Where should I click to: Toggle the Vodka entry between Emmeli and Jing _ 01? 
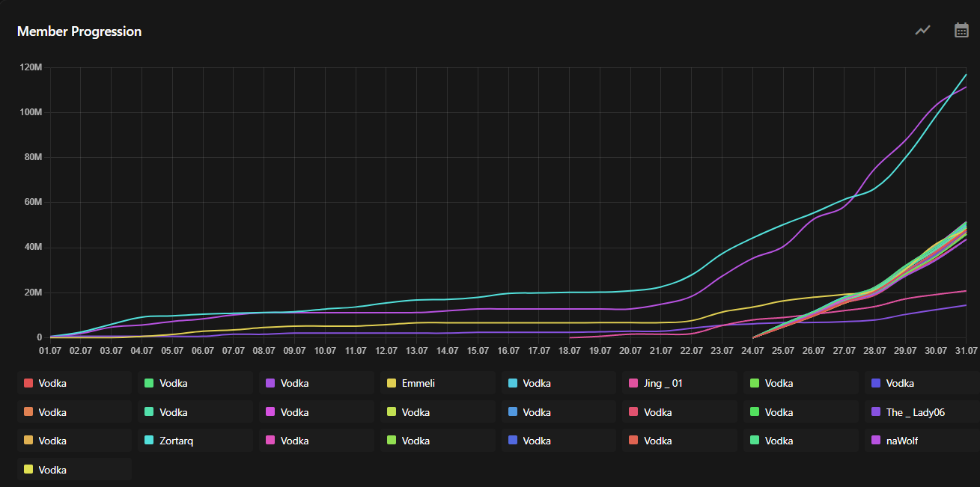pyautogui.click(x=559, y=383)
